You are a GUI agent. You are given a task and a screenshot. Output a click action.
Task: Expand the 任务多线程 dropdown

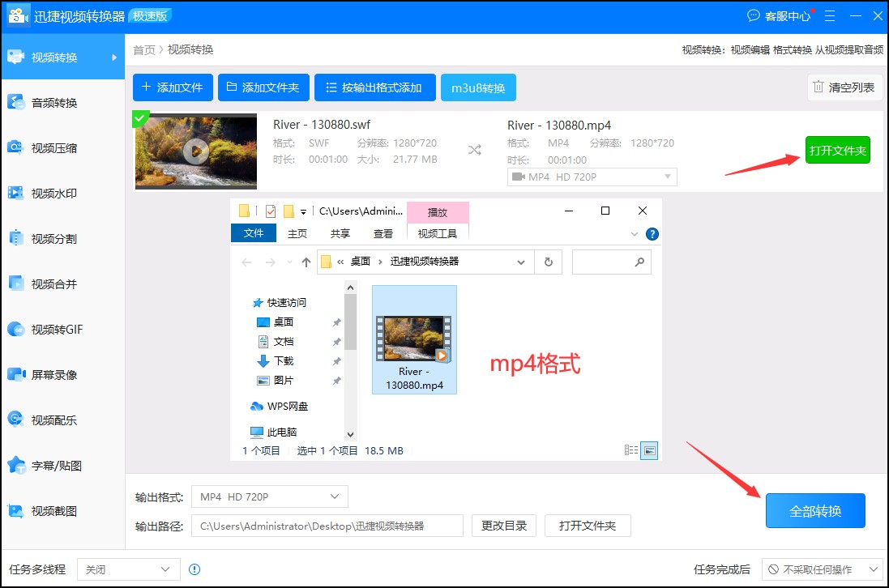(127, 569)
